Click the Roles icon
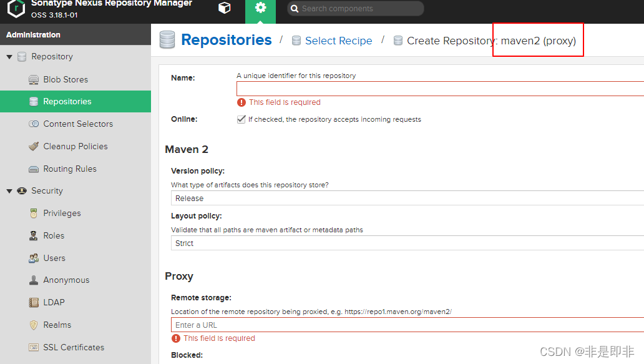 tap(34, 236)
